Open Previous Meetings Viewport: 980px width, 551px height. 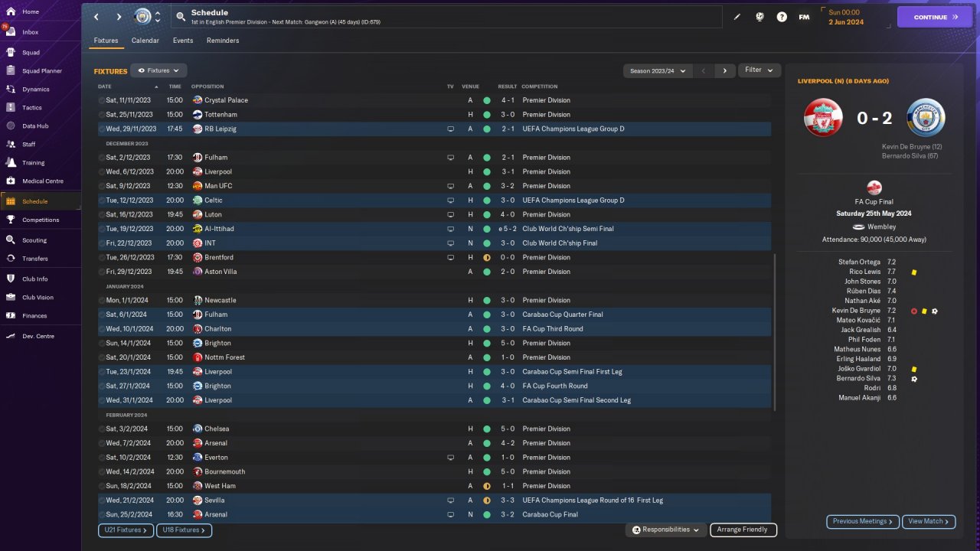(x=863, y=521)
